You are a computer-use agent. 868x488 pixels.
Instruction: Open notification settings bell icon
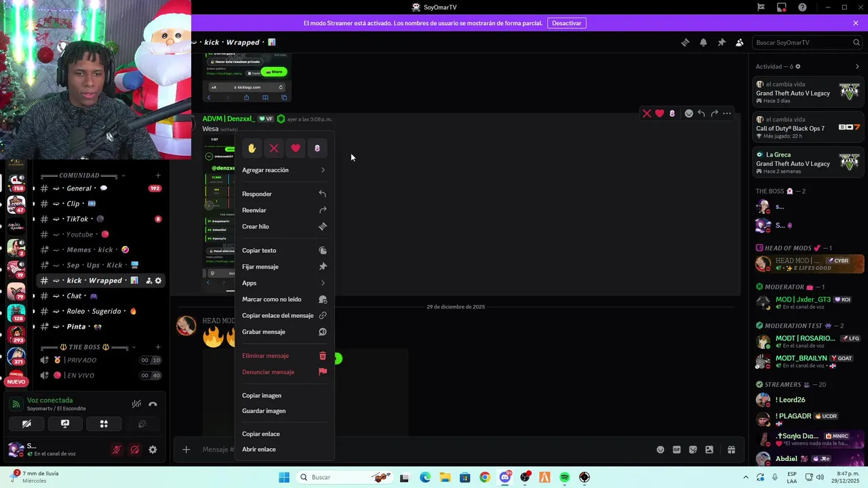(x=703, y=42)
